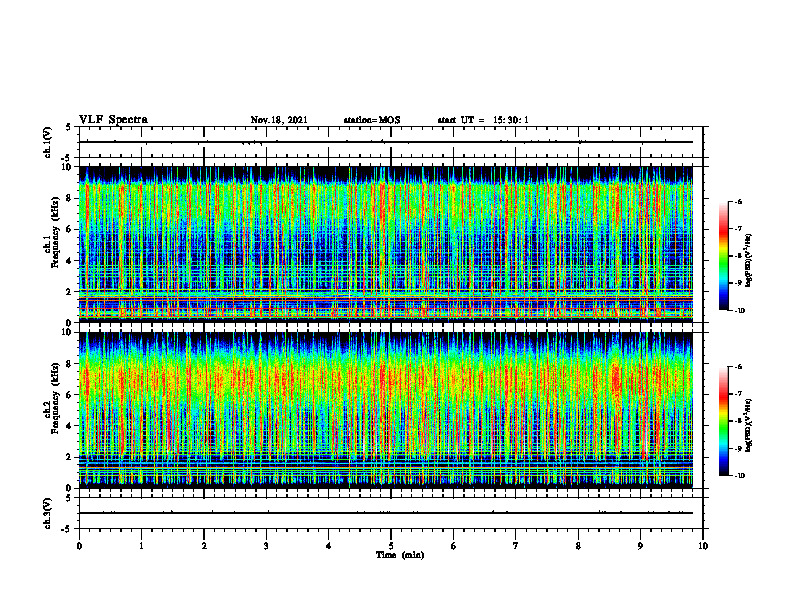Click time axis tick label '10' at right end
Screen dimensions: 792x612
click(x=703, y=546)
